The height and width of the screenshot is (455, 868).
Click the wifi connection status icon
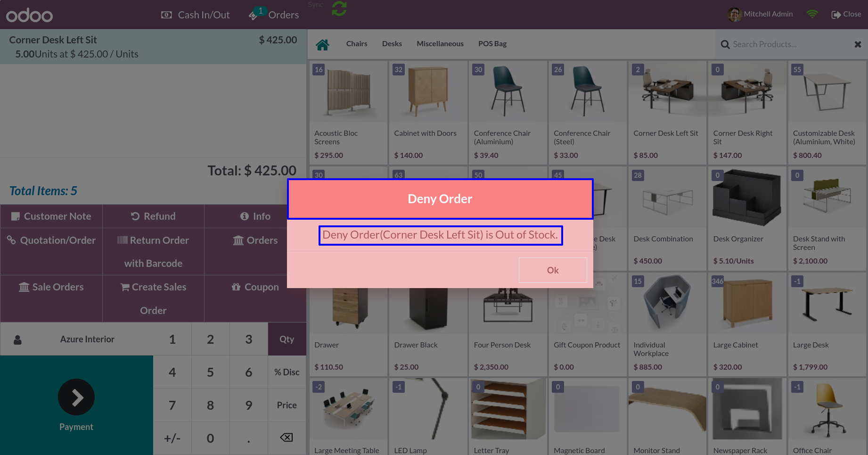(812, 14)
